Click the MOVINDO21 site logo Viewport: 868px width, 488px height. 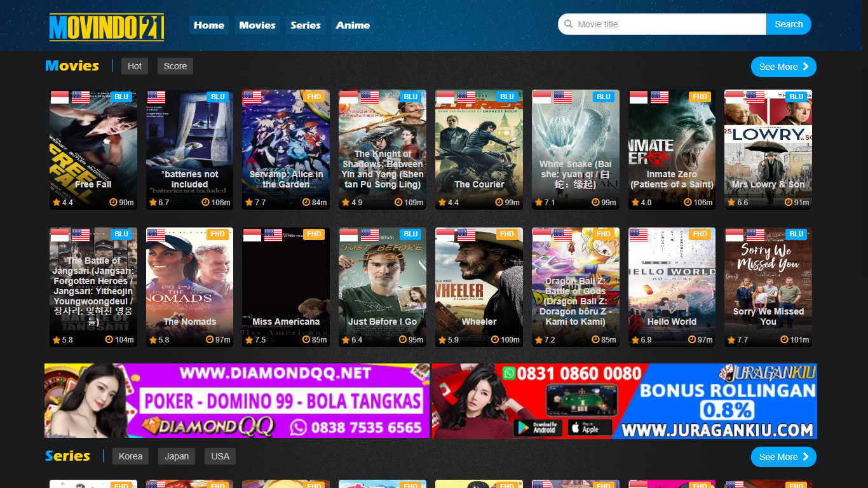pos(107,27)
